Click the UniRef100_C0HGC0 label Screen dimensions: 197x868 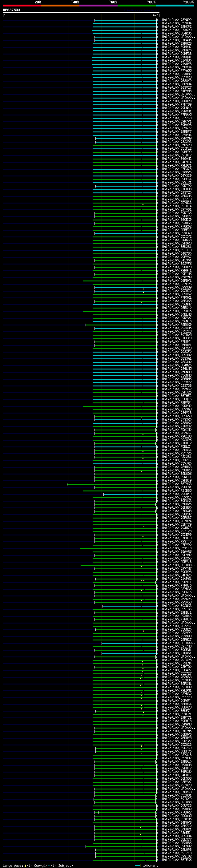(x=176, y=50)
